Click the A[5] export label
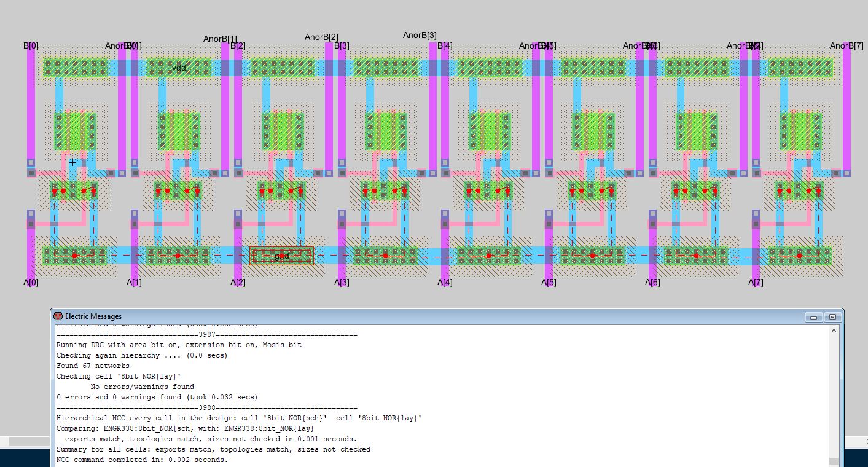This screenshot has width=868, height=467. (x=549, y=283)
